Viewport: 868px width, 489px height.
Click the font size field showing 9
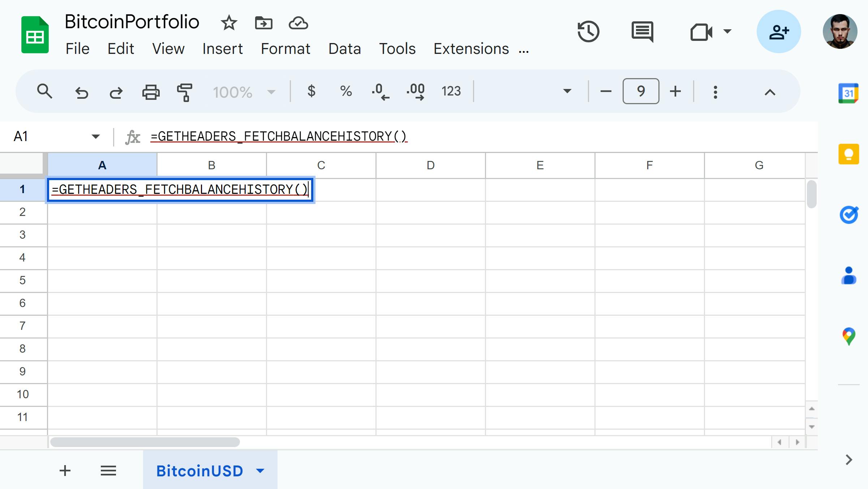641,91
